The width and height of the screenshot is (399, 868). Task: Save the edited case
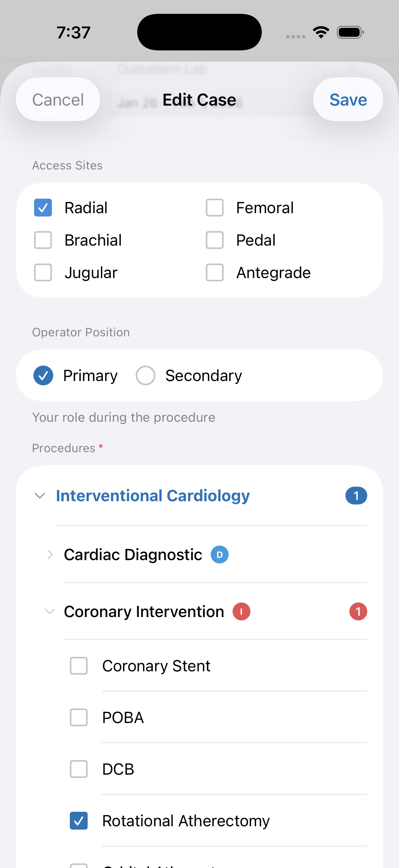coord(348,100)
